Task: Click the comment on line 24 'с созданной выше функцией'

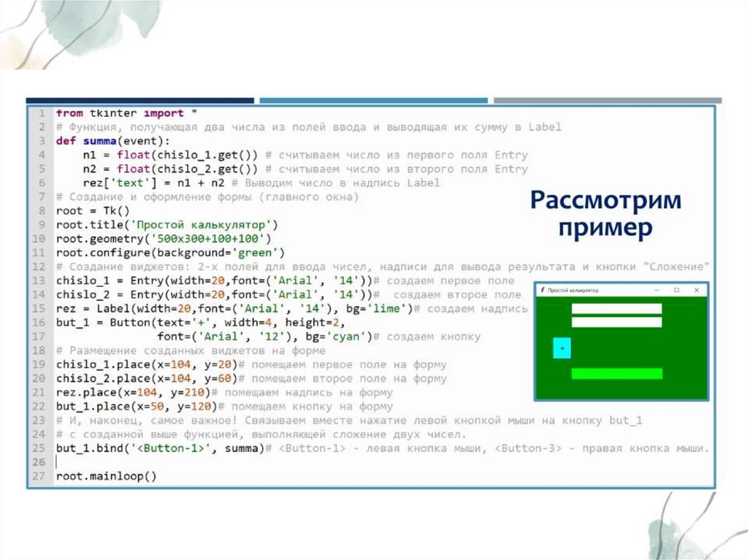Action: tap(261, 434)
